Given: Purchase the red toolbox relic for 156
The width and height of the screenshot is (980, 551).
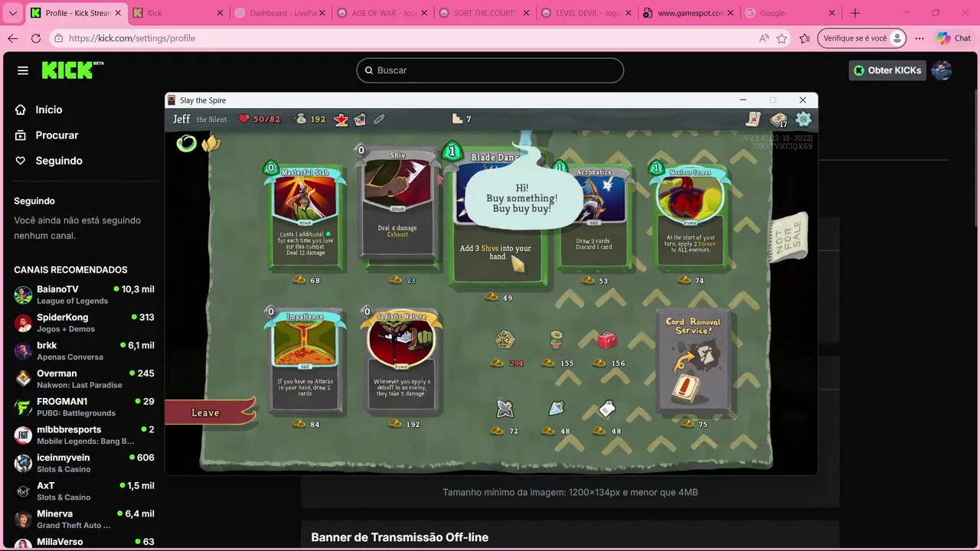Looking at the screenshot, I should [606, 340].
